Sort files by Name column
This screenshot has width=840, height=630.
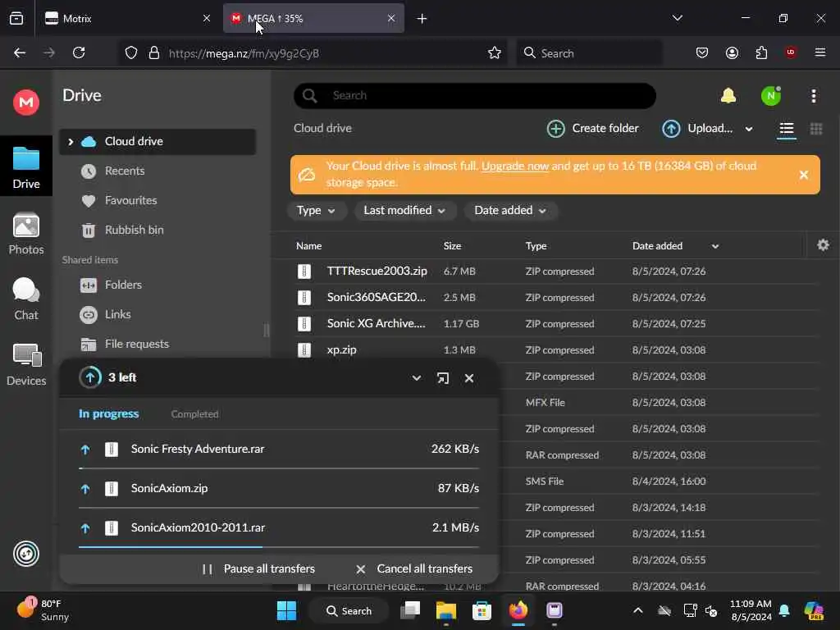[x=309, y=246]
